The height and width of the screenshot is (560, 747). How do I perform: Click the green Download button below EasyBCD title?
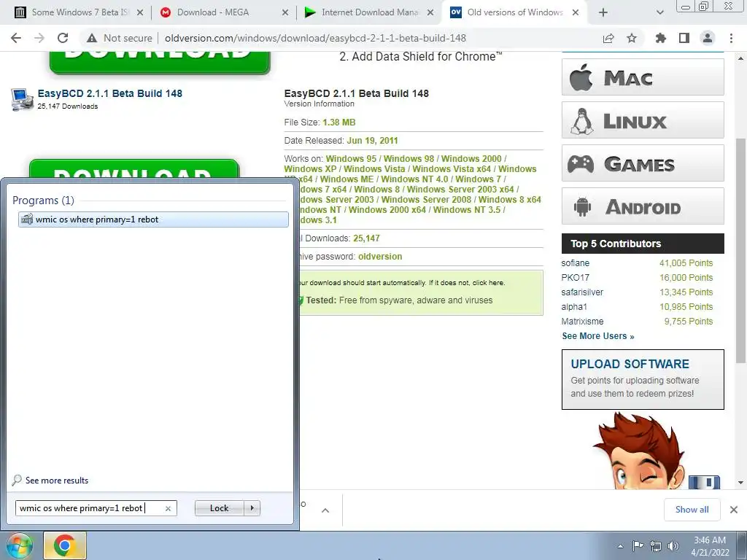click(134, 168)
